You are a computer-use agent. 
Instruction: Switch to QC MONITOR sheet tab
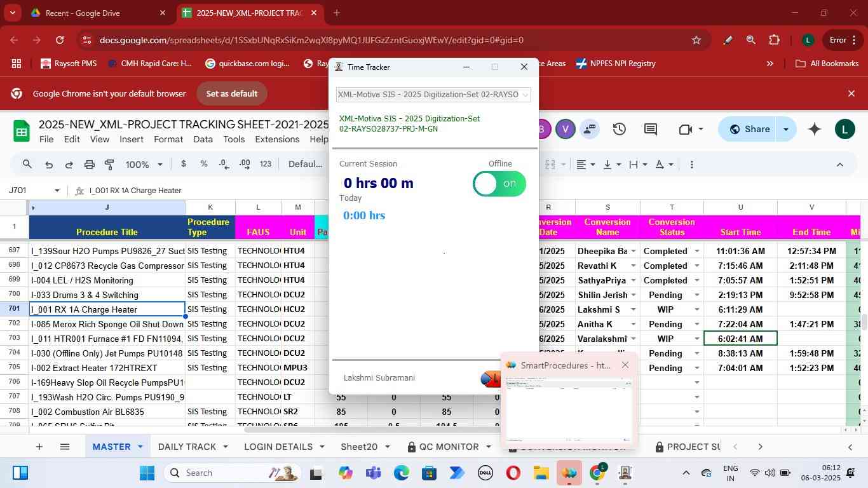click(449, 447)
